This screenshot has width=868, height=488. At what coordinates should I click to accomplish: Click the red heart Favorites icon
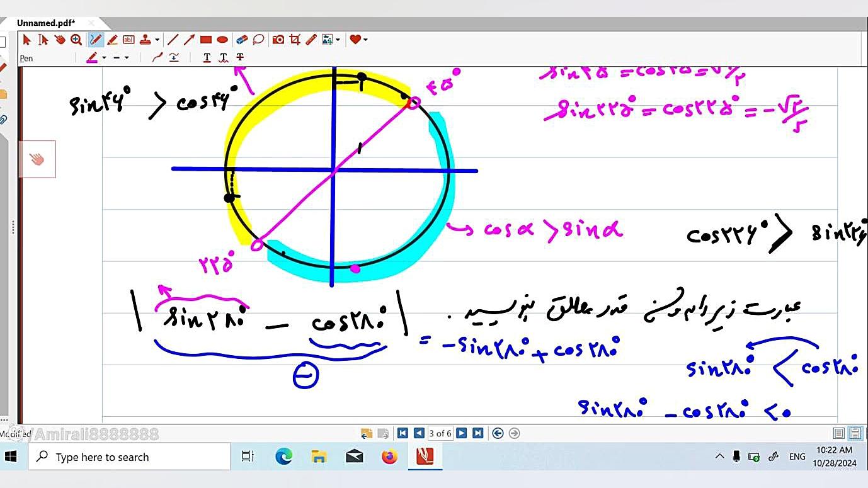(x=355, y=40)
